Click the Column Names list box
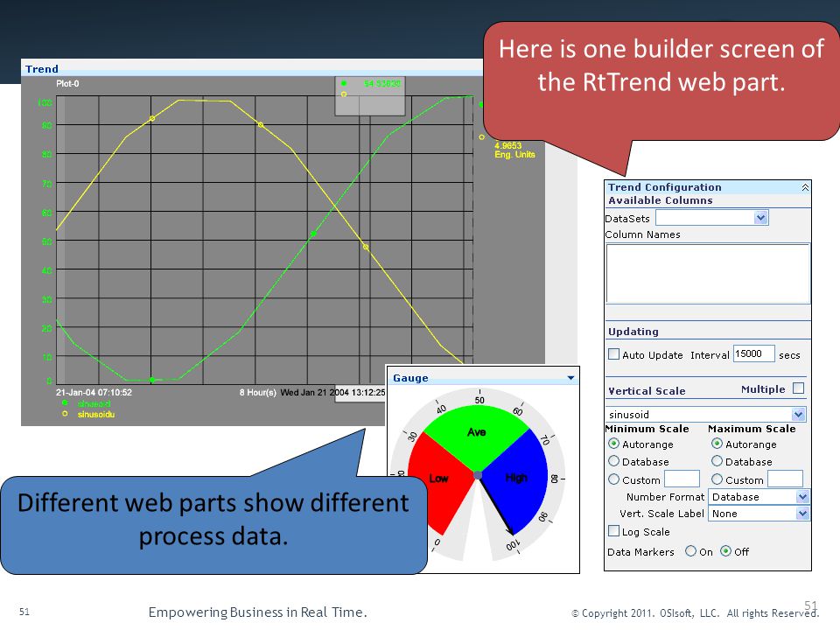Screen dimensions: 840x630 click(x=708, y=274)
